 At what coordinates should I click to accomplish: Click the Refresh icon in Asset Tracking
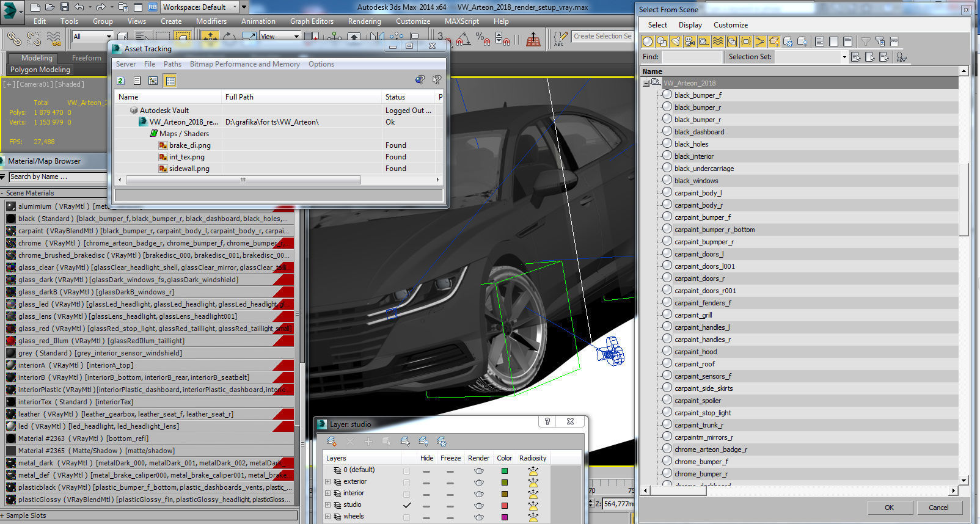120,81
